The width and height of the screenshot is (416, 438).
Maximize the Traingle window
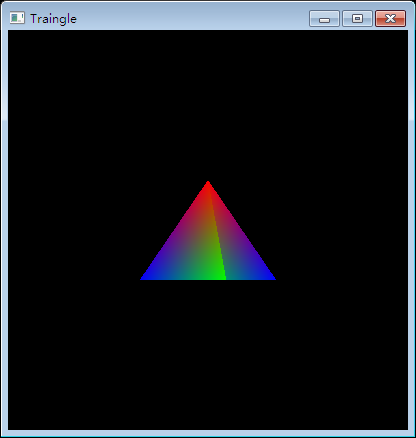tap(357, 18)
